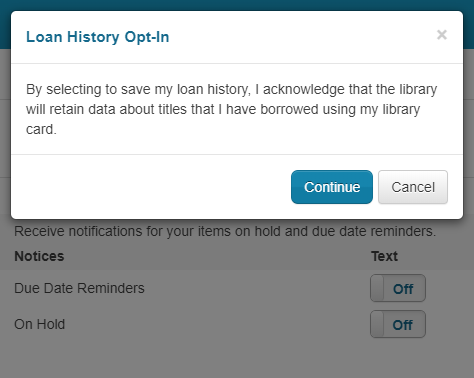Select the Notices column header
The height and width of the screenshot is (378, 474).
point(39,256)
